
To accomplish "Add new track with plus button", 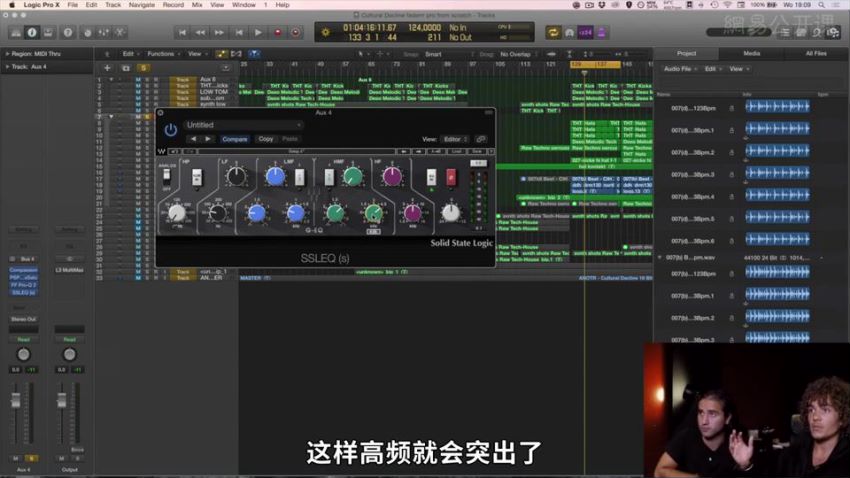I will pos(107,68).
